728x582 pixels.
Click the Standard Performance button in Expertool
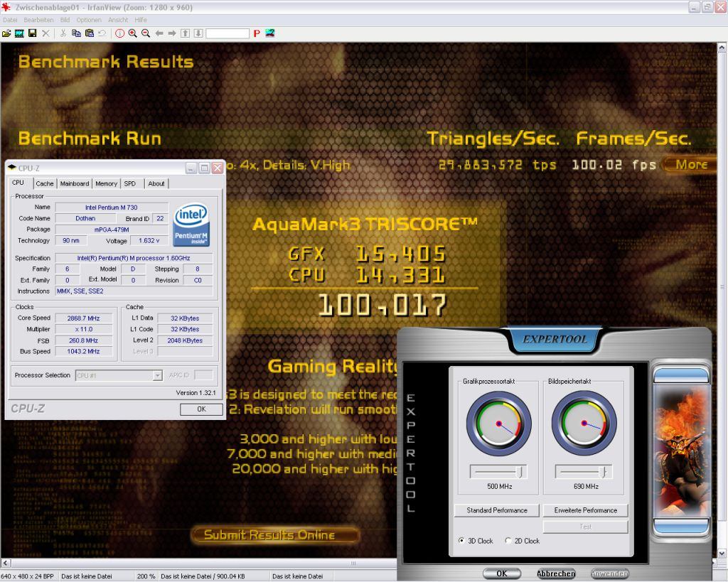[497, 510]
